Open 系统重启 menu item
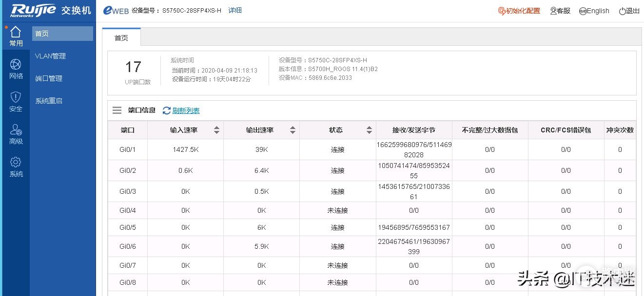 point(49,101)
